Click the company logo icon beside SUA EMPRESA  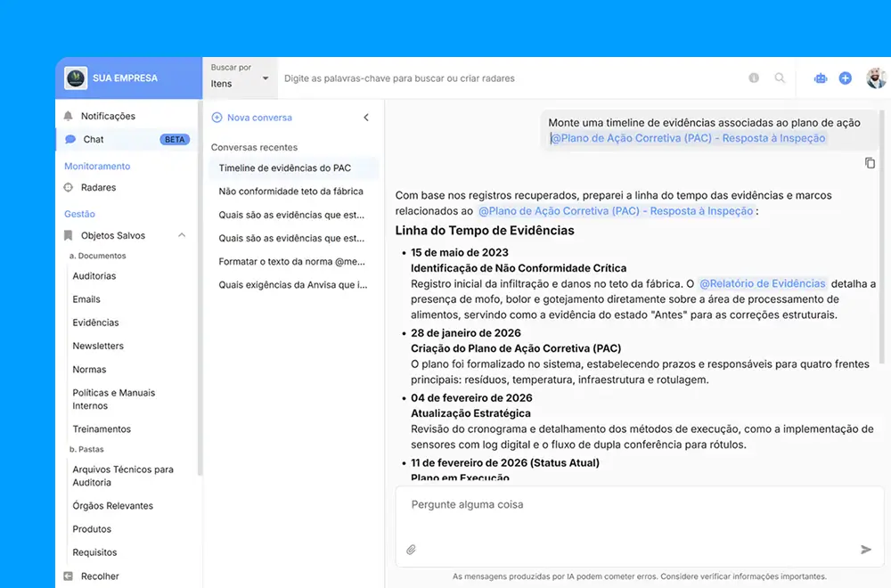[x=76, y=78]
